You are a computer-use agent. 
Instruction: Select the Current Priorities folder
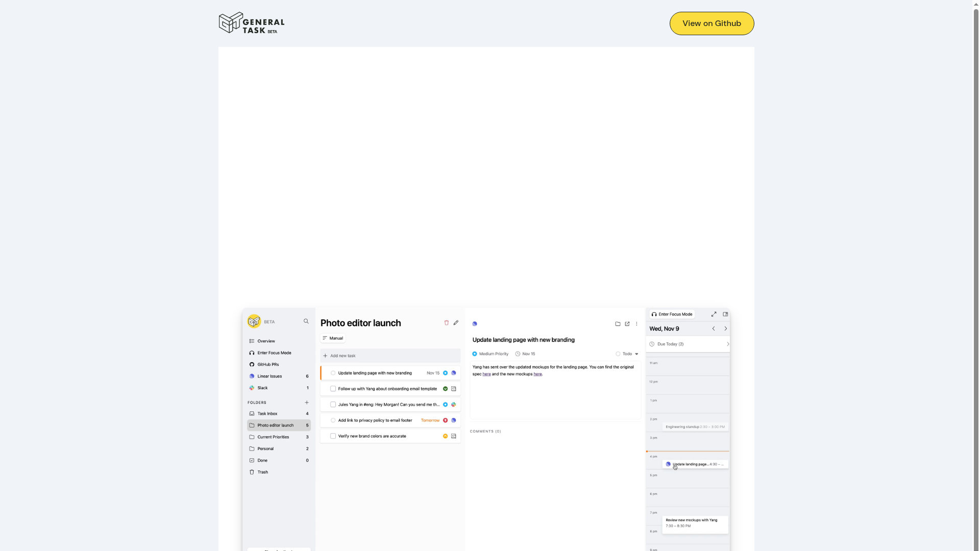coord(273,437)
